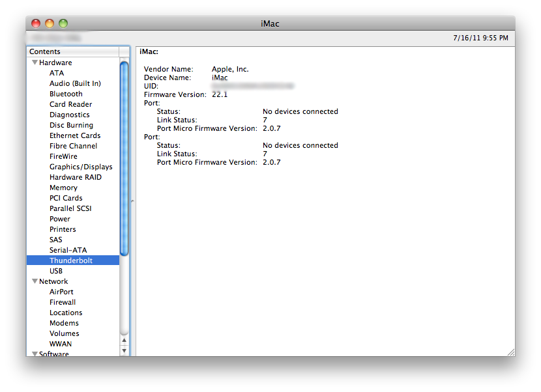Show Ethernet Cards information
The height and width of the screenshot is (392, 541).
tap(75, 135)
